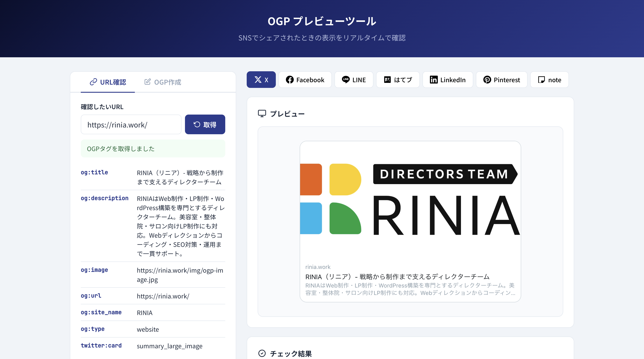Screen dimensions: 644x359
Task: Select the LINE preview tab
Action: click(354, 80)
